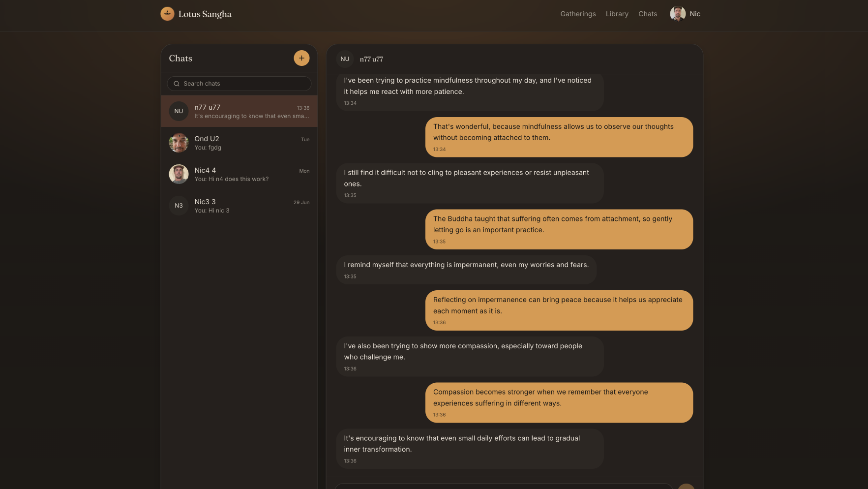Click the Lotus Sangha title text
This screenshot has width=868, height=489.
pos(205,14)
